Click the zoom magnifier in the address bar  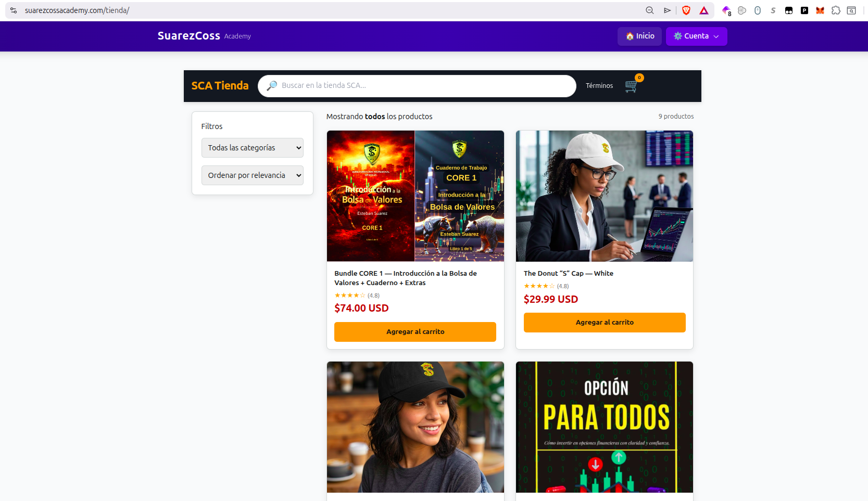(x=649, y=10)
